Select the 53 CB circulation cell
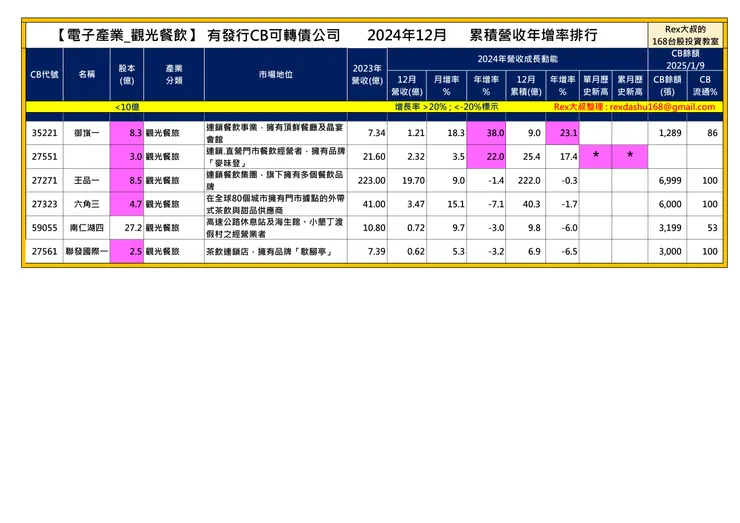 (x=705, y=228)
